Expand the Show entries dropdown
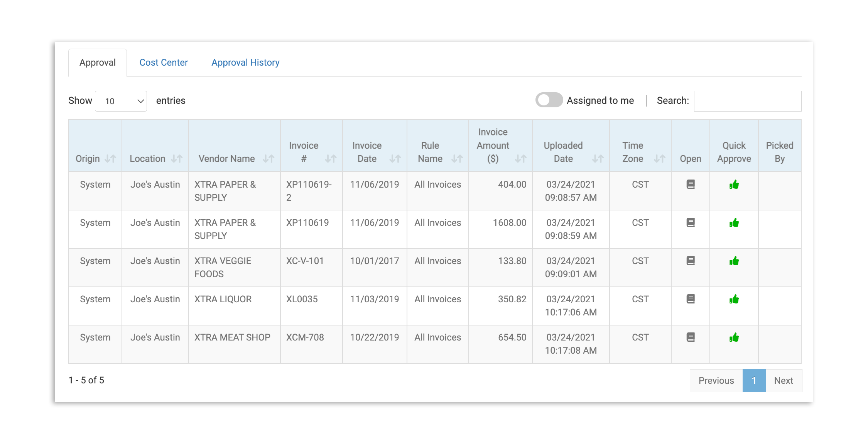Screen dimensions: 868x444 point(121,101)
